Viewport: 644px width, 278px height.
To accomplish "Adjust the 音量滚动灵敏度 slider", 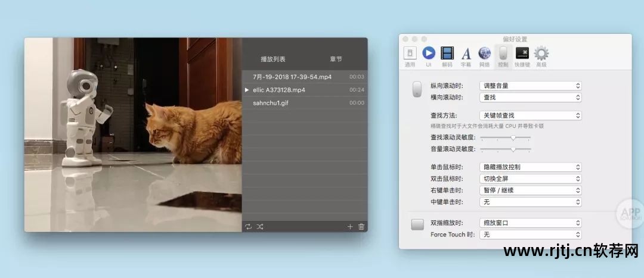I will pos(506,149).
